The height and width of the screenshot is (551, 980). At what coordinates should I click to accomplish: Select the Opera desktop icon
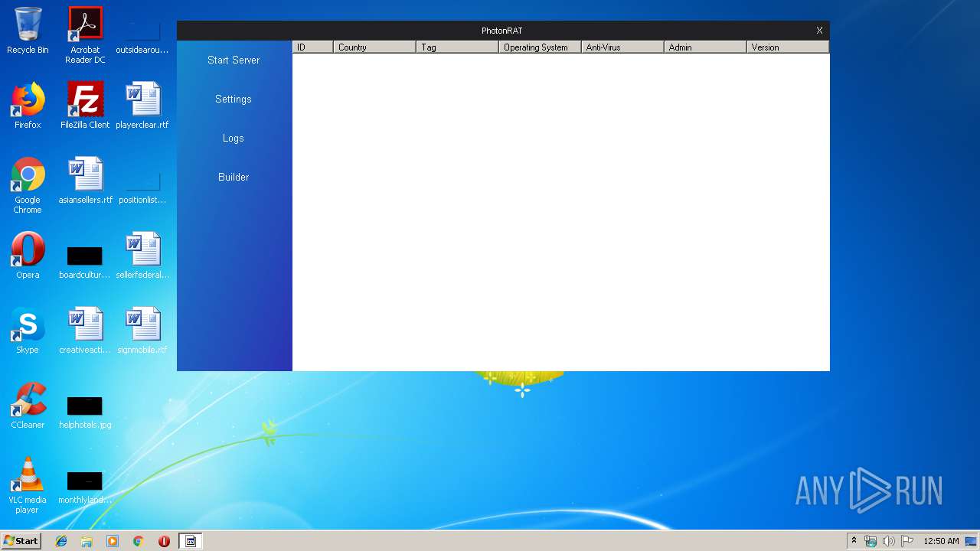[x=28, y=256]
